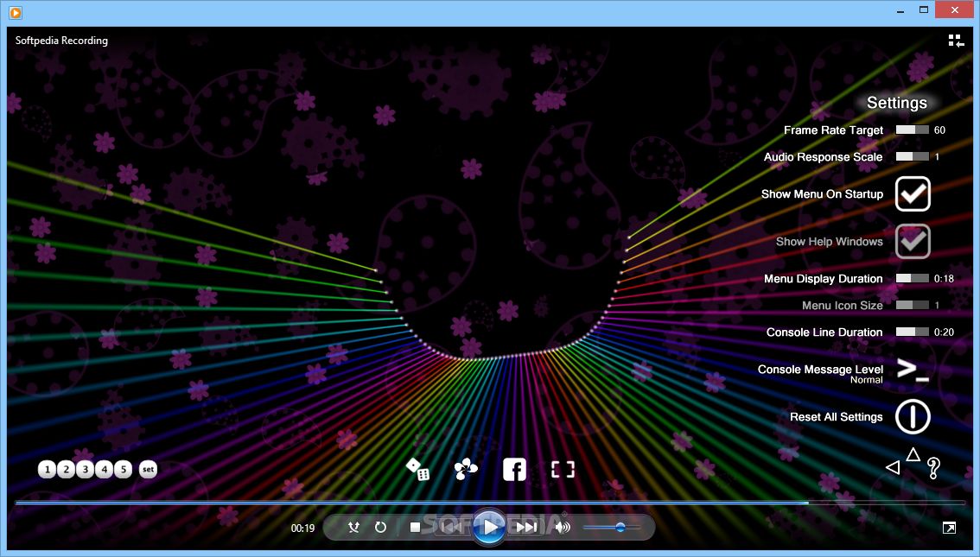Switch to Now Playing with top-right icon
The width and height of the screenshot is (980, 557).
956,41
